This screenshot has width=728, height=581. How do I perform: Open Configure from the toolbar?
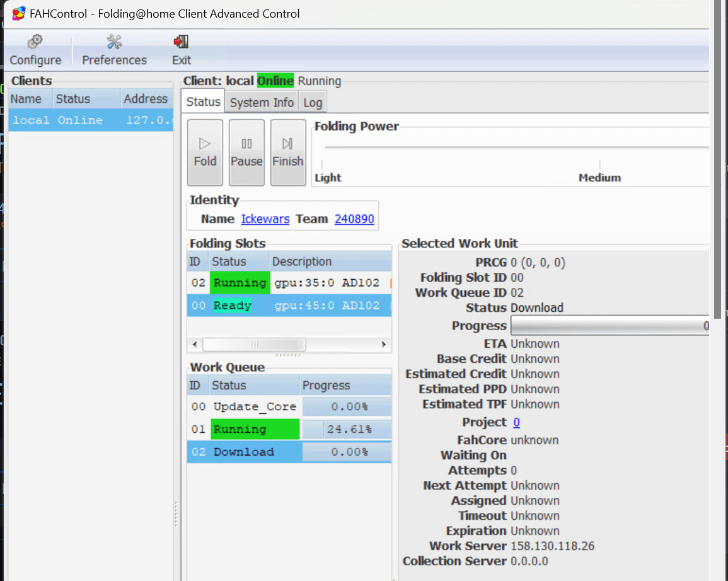pos(35,50)
